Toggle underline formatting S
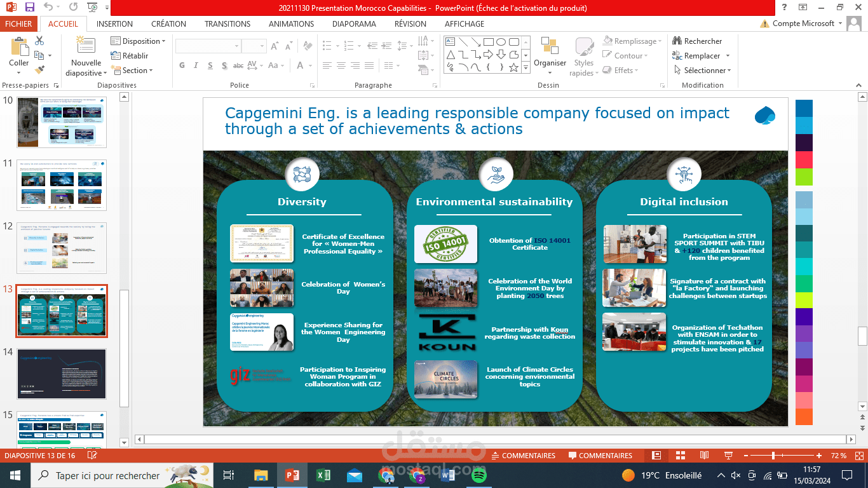This screenshot has width=868, height=488. (x=210, y=65)
